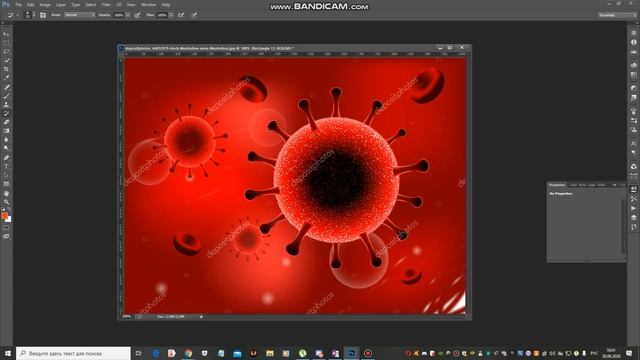Open the Image menu
Image resolution: width=640 pixels, height=360 pixels.
click(x=45, y=4)
